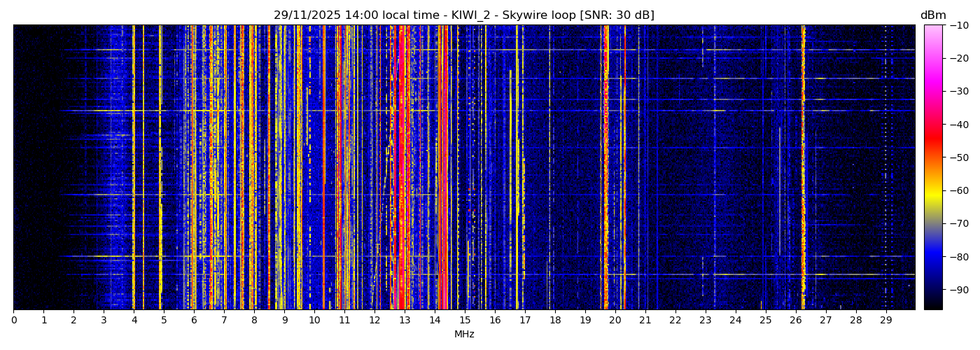
Task: Click the spectrogram title text
Action: coord(463,15)
